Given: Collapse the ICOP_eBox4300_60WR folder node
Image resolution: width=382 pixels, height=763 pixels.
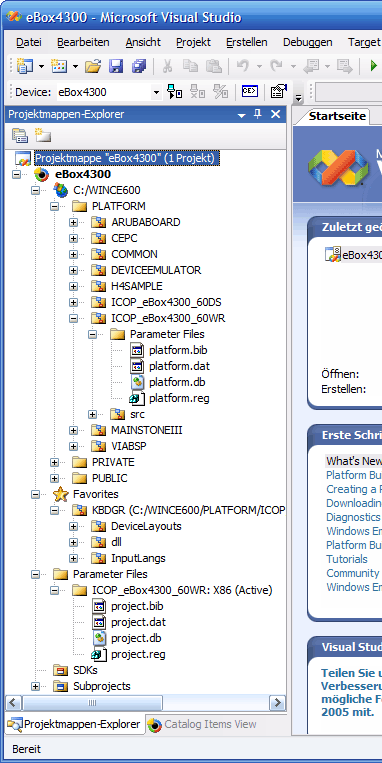Looking at the screenshot, I should pyautogui.click(x=73, y=318).
